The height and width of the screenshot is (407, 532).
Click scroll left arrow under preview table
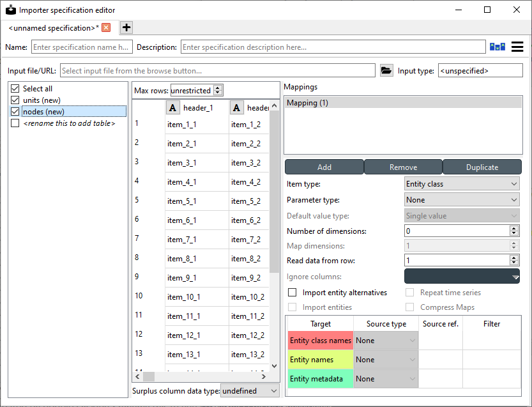tap(137, 376)
